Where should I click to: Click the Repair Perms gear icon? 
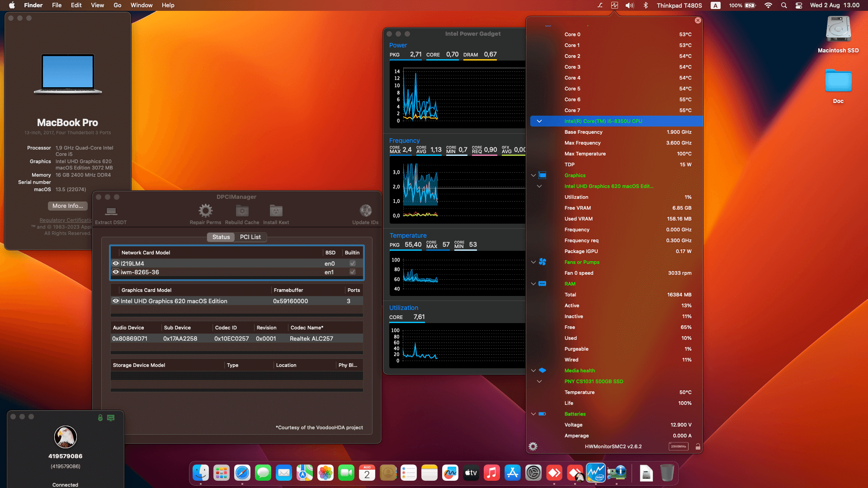205,211
